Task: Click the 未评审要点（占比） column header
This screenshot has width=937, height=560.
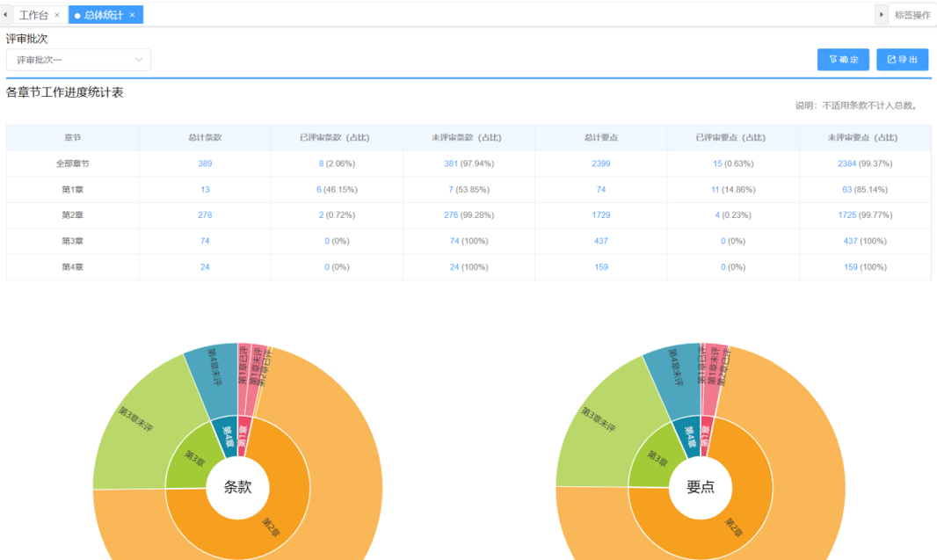Action: point(865,137)
